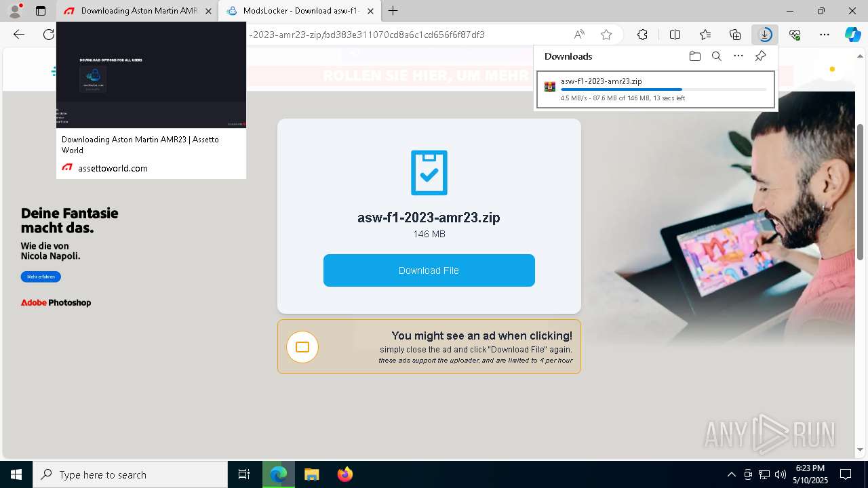Click the network tray icon
The image size is (868, 488).
pos(764,474)
